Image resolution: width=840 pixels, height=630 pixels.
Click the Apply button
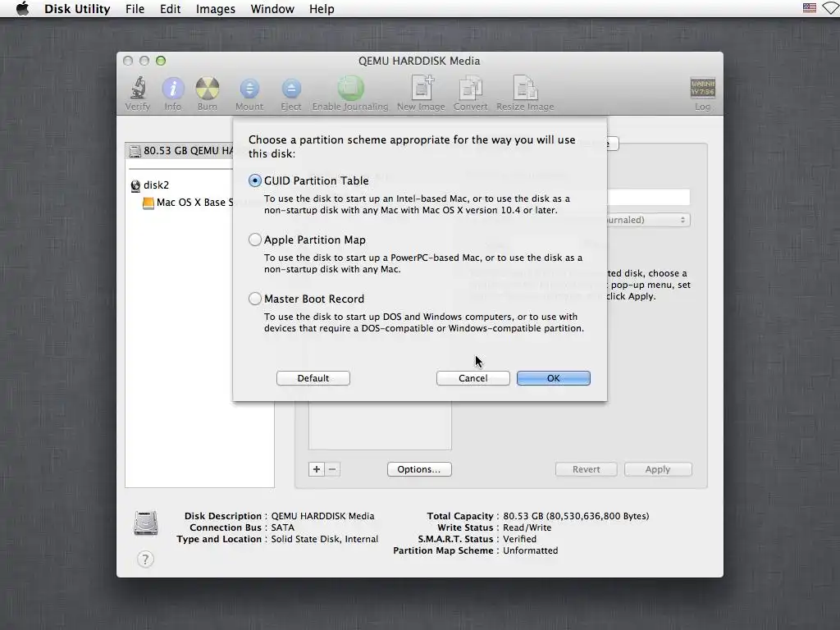(658, 469)
